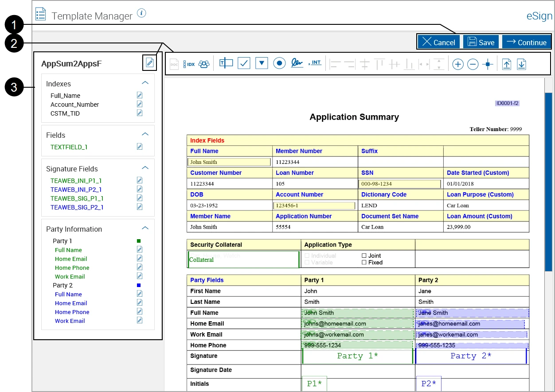This screenshot has width=555, height=392.
Task: Edit Party 1 Home Email
Action: 140,258
